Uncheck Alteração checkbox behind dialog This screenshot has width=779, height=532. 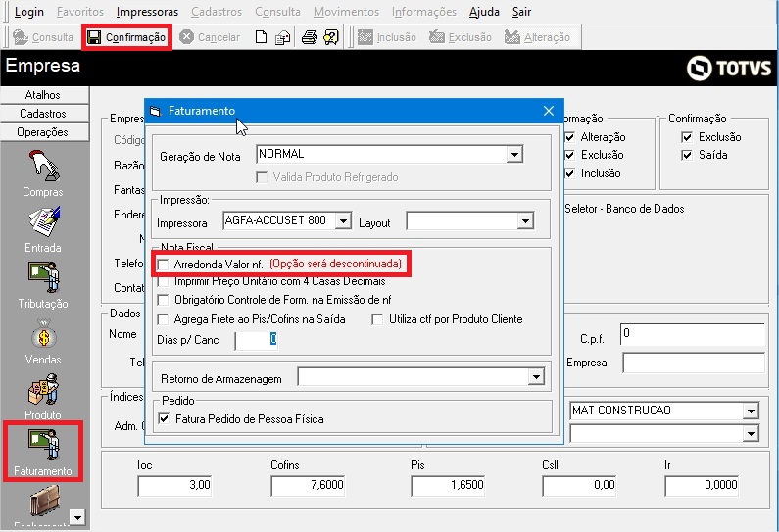click(x=570, y=137)
